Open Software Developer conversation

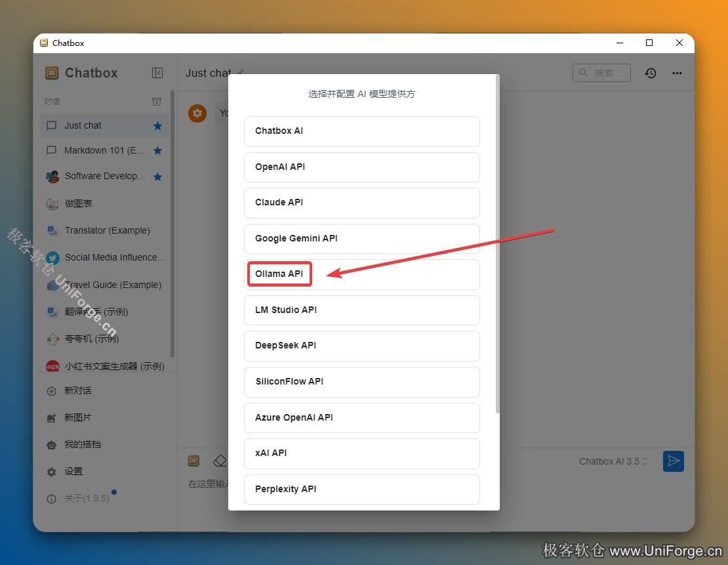(104, 177)
